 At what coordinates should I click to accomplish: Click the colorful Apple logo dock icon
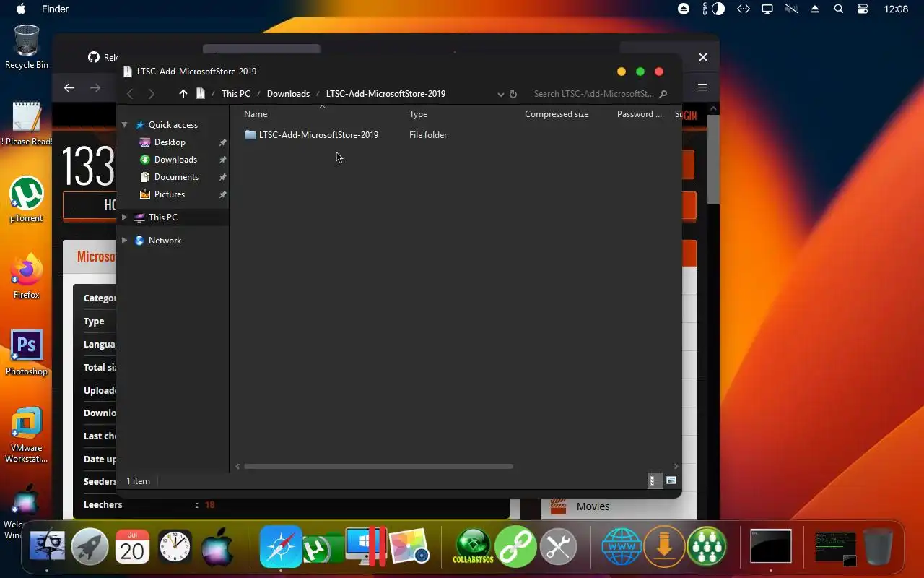pos(217,547)
